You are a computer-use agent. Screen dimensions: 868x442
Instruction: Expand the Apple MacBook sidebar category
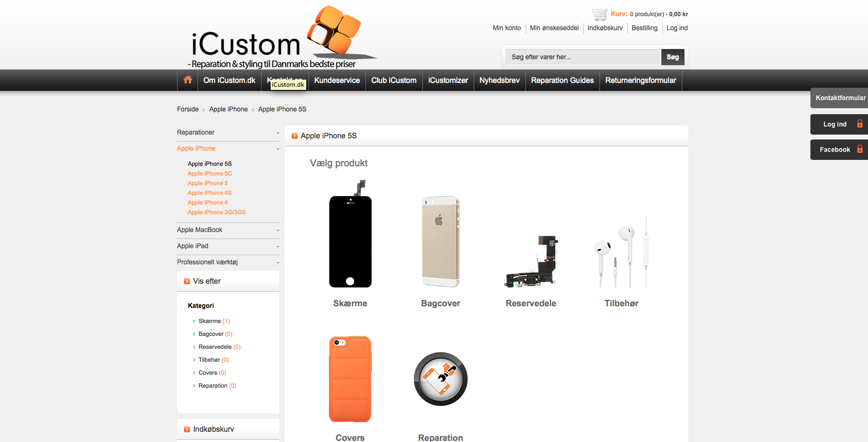coord(228,230)
